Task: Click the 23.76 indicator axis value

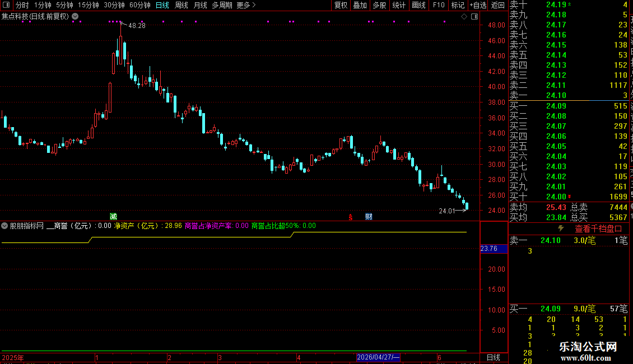Action: [494, 249]
